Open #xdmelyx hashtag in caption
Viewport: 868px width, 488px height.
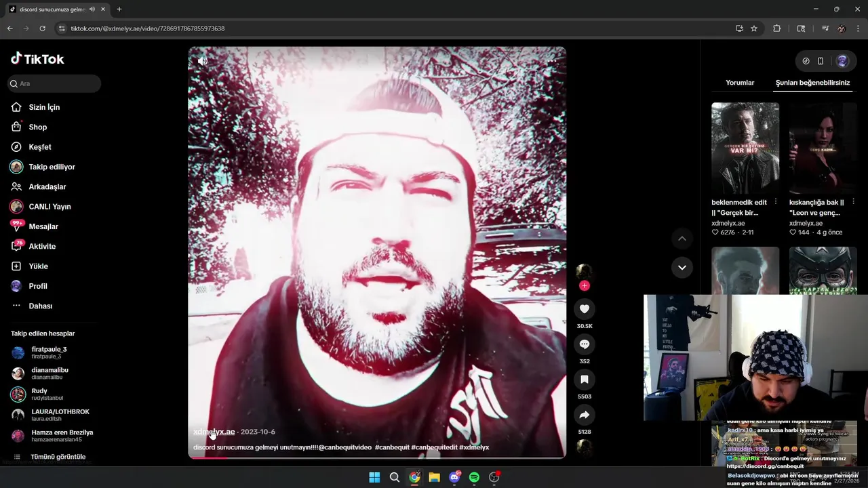pyautogui.click(x=474, y=447)
